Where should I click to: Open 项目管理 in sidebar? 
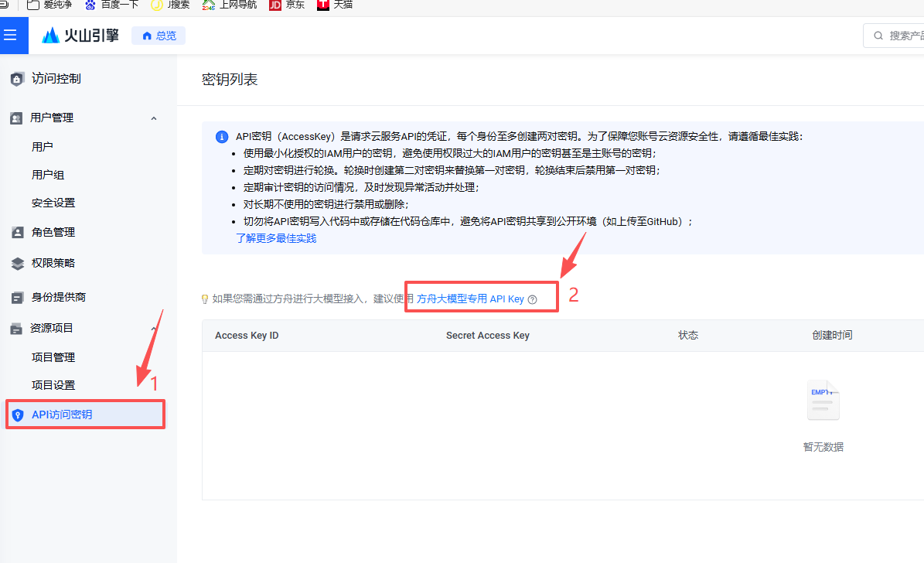(x=53, y=357)
